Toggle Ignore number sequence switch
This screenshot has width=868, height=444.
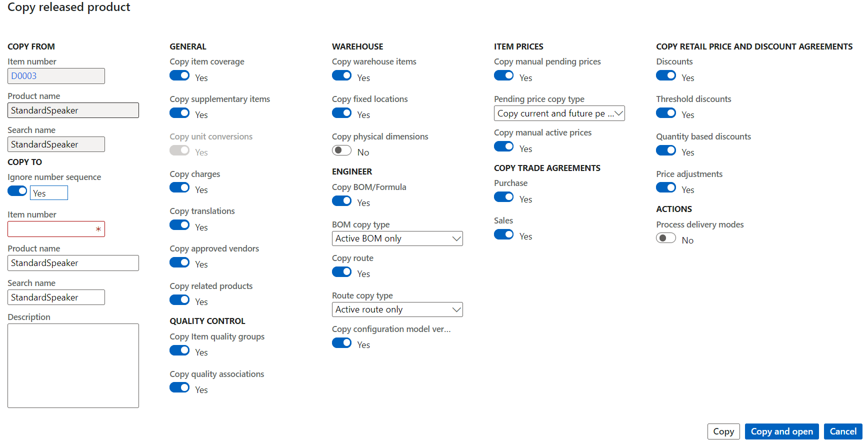[17, 191]
